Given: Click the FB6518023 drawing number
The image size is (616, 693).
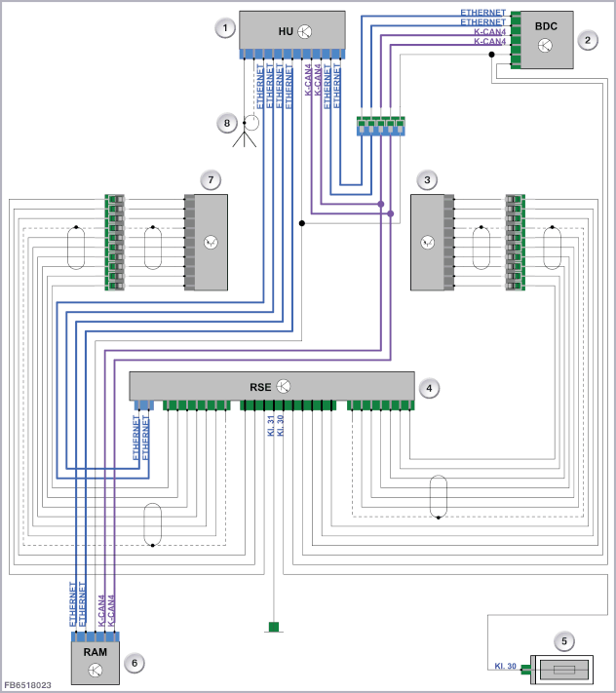Looking at the screenshot, I should click(x=28, y=685).
